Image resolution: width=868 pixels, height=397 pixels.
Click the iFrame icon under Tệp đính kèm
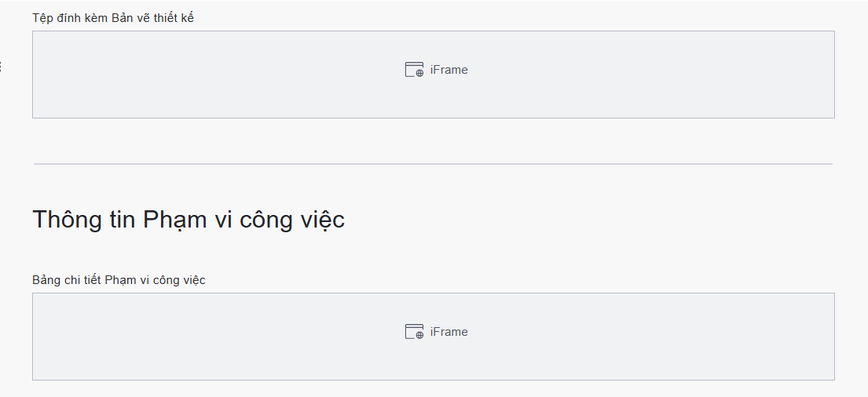coord(413,70)
